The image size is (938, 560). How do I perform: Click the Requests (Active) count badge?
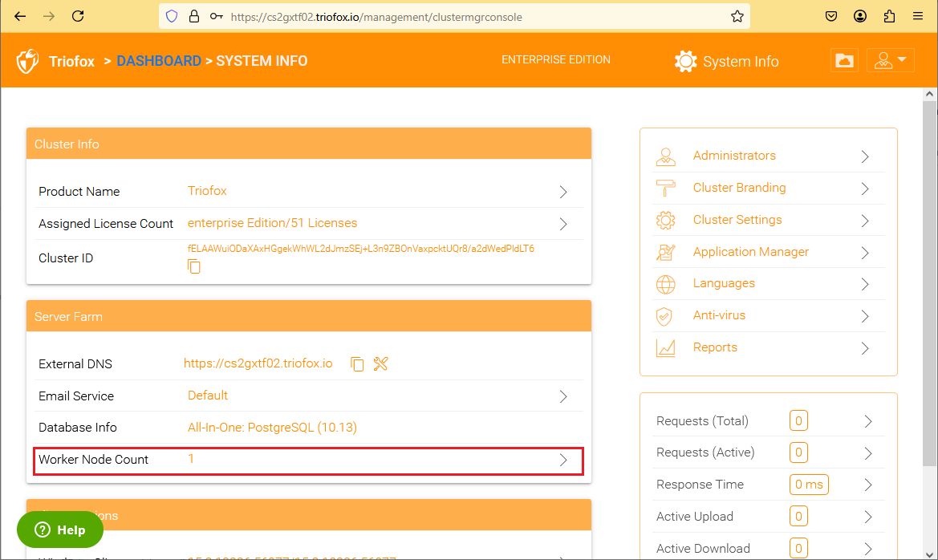(x=798, y=453)
